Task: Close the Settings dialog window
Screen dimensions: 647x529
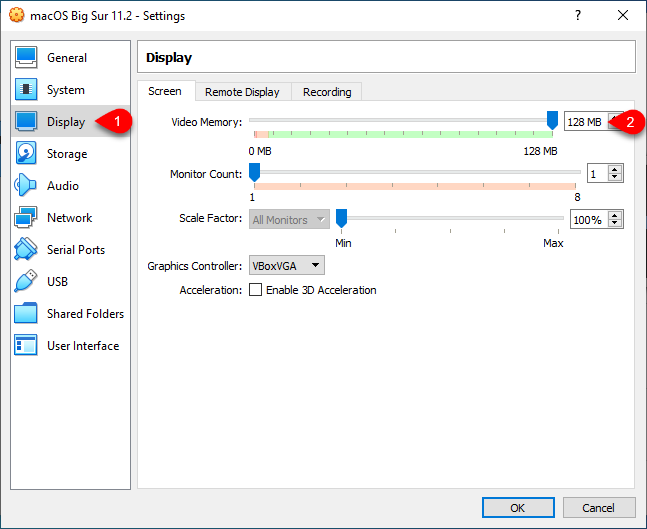Action: click(623, 15)
